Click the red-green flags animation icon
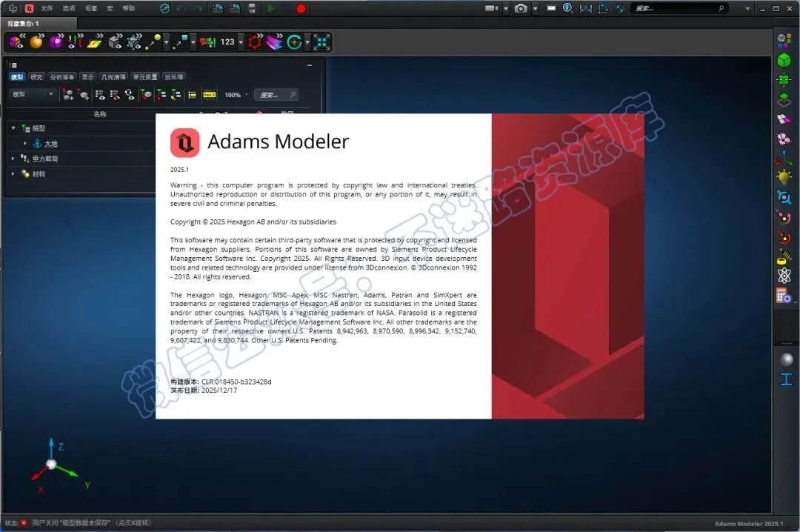This screenshot has height=532, width=800. point(207,42)
